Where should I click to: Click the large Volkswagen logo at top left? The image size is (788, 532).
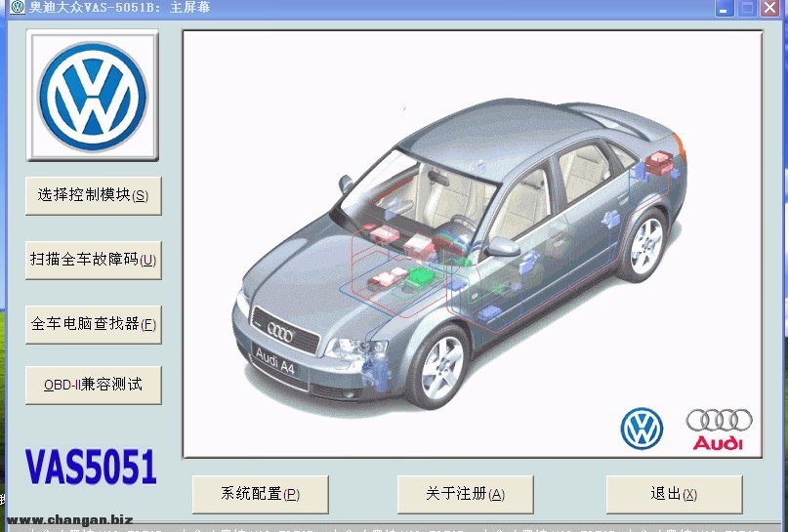[x=93, y=96]
